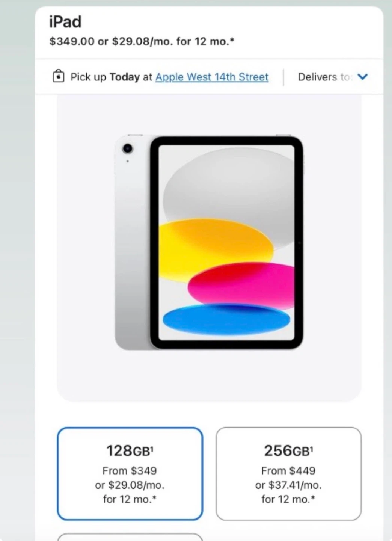Click the Pick up Today text
The height and width of the screenshot is (541, 392).
tap(105, 77)
